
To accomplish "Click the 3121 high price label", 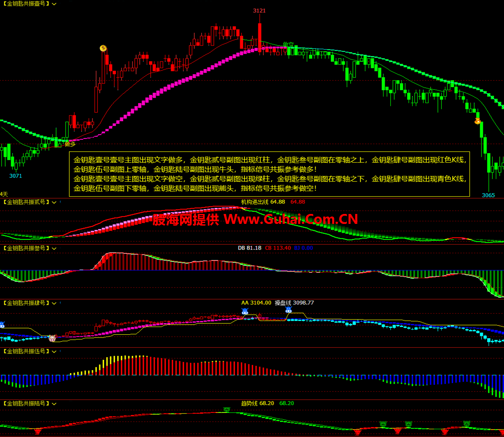I will tap(260, 11).
